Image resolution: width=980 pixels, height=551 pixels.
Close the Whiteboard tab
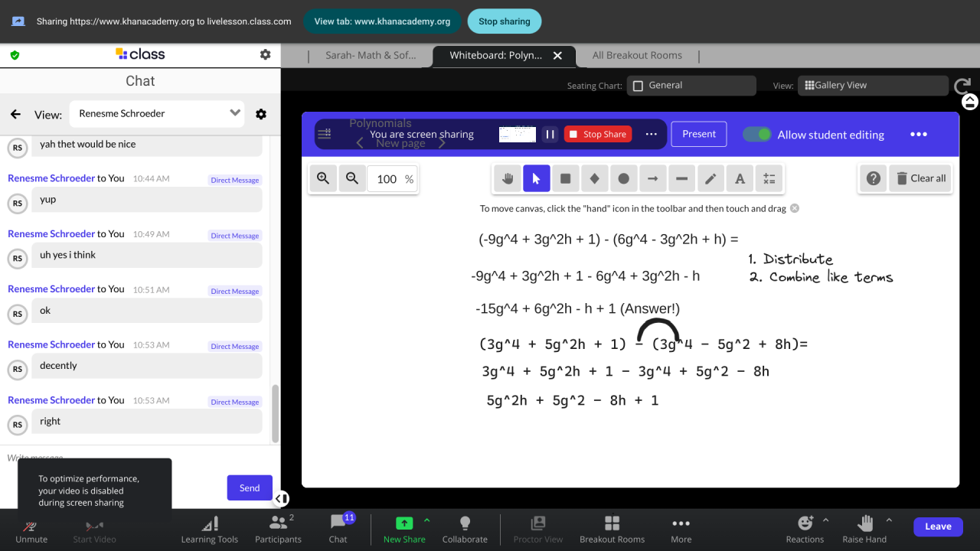(557, 56)
